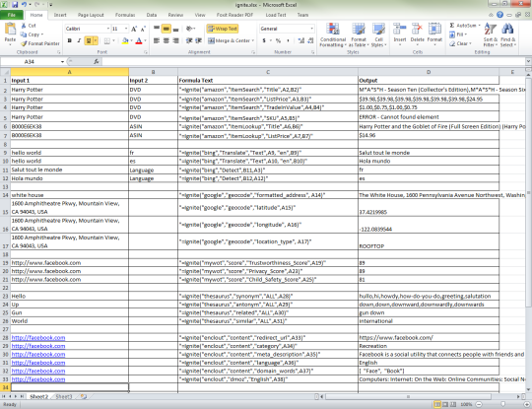Viewport: 532px width, 409px height.
Task: Click the Borders icon
Action: pos(107,40)
